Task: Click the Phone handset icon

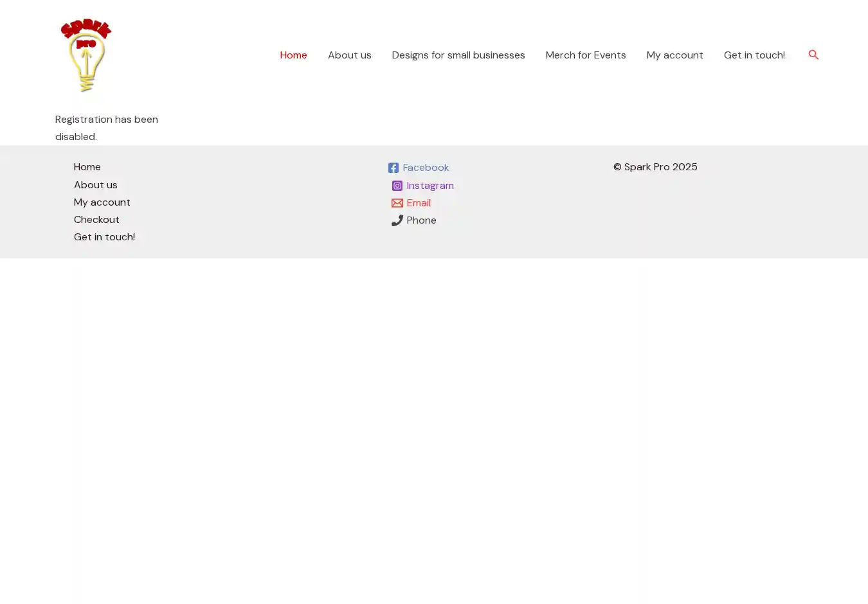Action: 397,220
